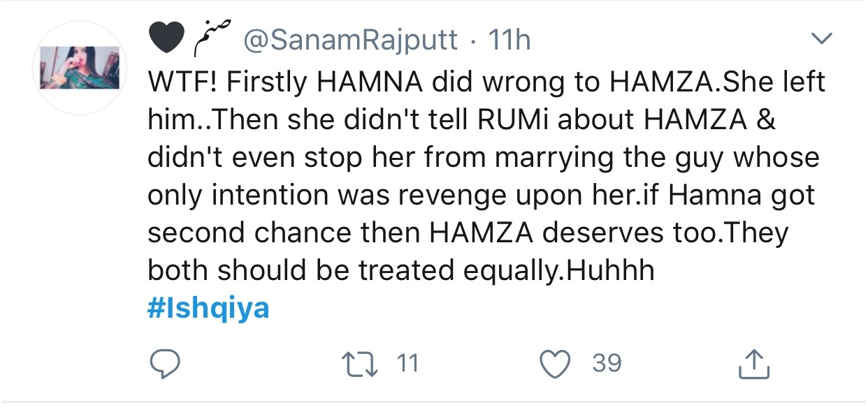Open the #Ishqiya hashtag
This screenshot has width=868, height=412.
tap(208, 308)
